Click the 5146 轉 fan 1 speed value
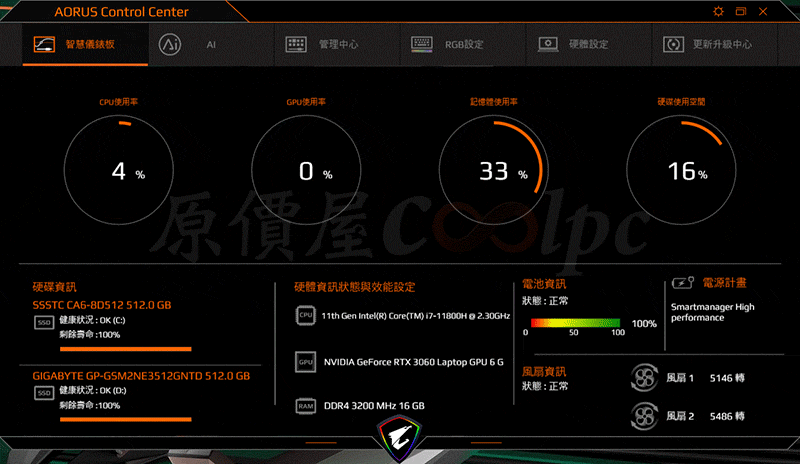 coord(727,378)
